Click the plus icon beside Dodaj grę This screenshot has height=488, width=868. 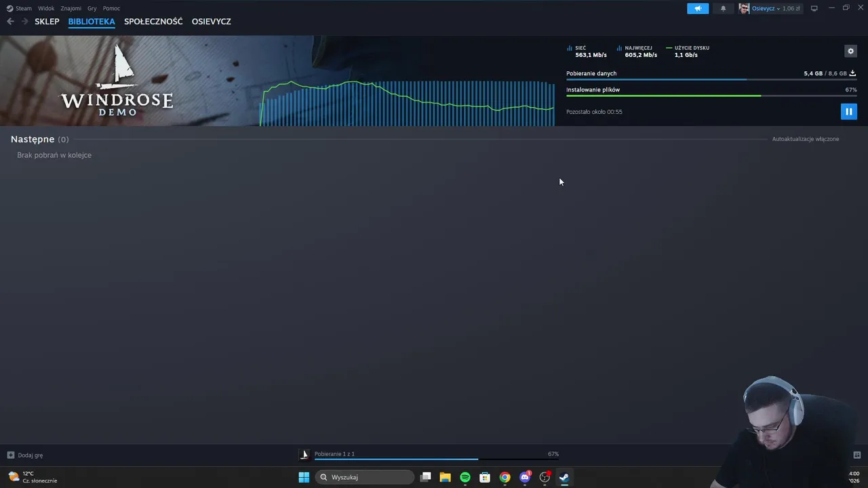pos(10,455)
